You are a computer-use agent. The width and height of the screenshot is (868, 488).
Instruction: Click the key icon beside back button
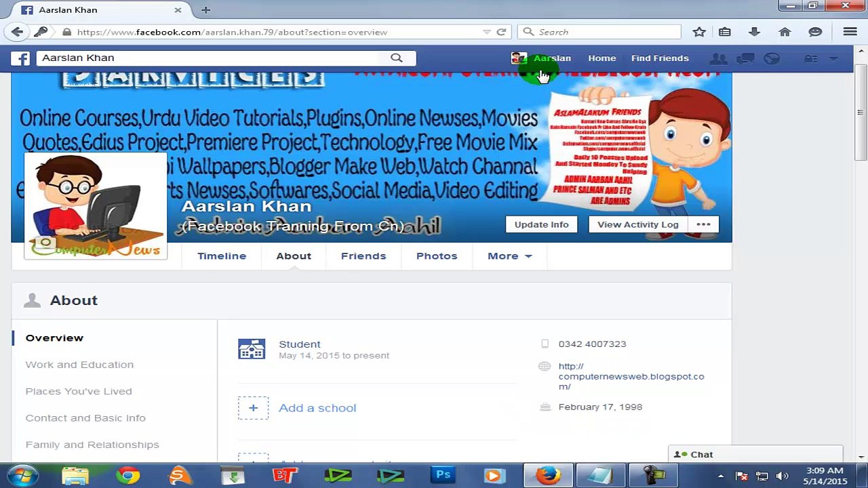[x=41, y=32]
